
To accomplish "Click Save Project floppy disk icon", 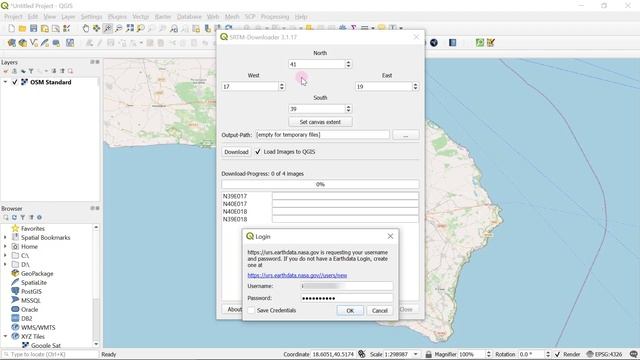I will [33, 29].
